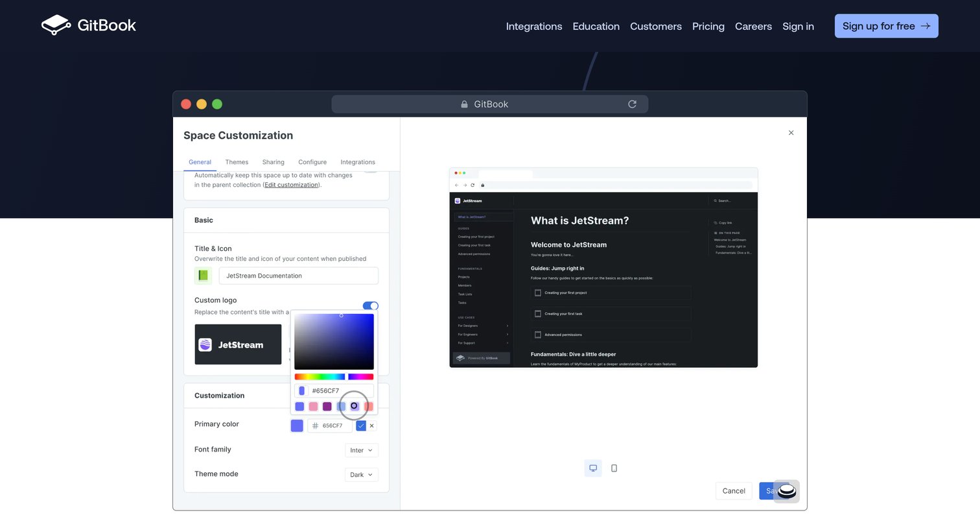
Task: Open Integrations in the top navigation
Action: (534, 26)
